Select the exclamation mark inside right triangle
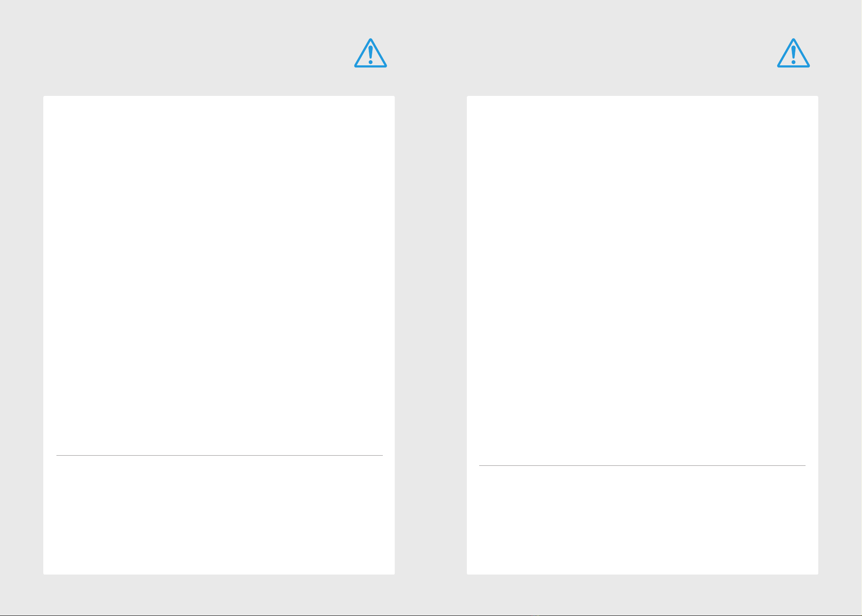 click(x=793, y=55)
